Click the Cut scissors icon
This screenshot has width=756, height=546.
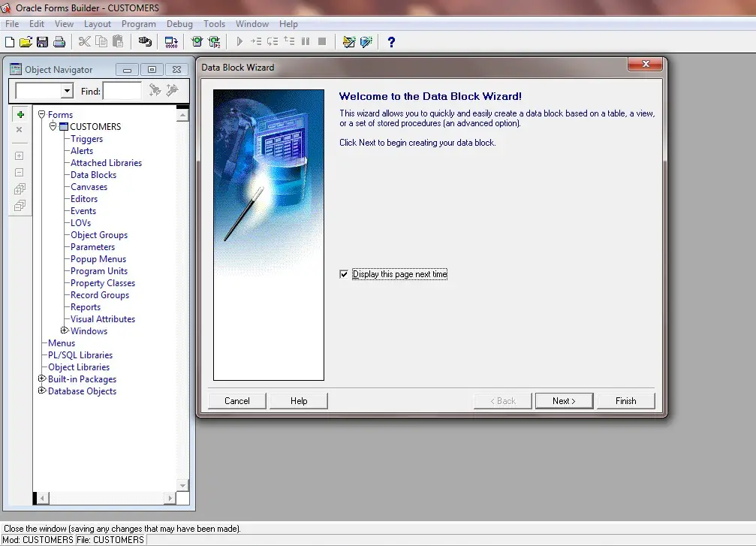click(x=84, y=42)
